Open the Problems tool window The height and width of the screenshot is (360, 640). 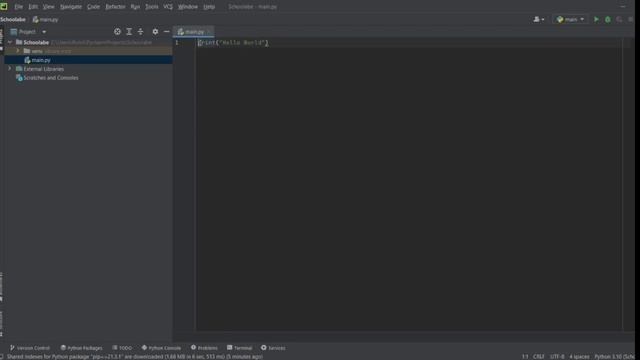[x=204, y=348]
